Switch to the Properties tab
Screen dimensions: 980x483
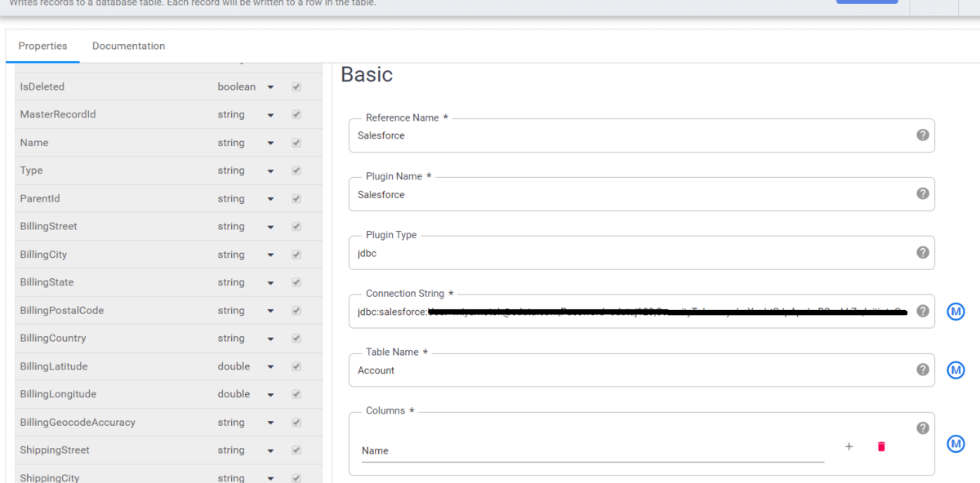(42, 46)
